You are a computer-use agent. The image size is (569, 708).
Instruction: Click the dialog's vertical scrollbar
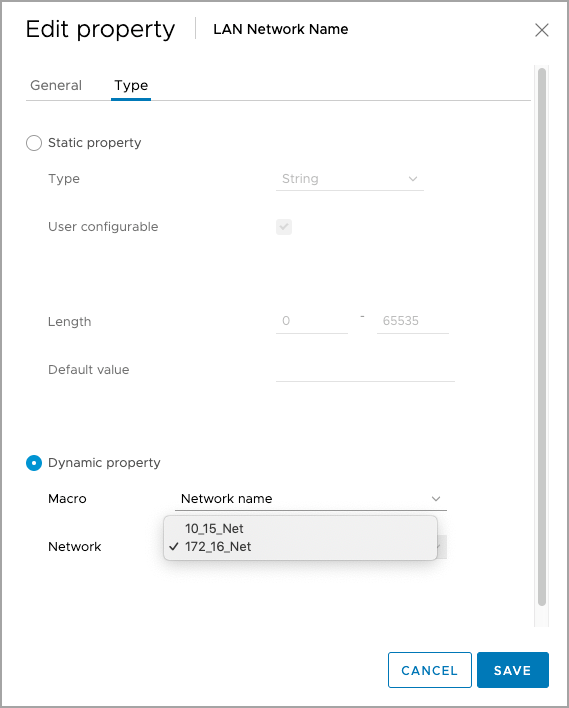(x=542, y=336)
